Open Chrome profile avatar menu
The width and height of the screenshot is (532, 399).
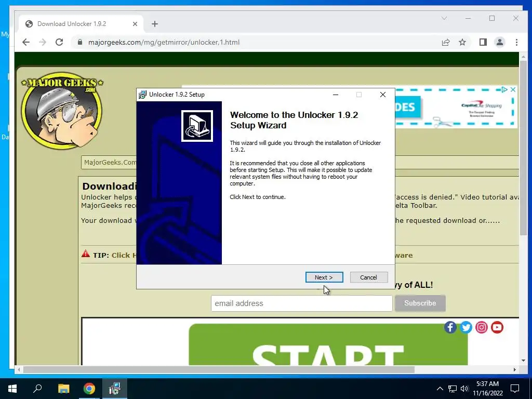coord(499,42)
